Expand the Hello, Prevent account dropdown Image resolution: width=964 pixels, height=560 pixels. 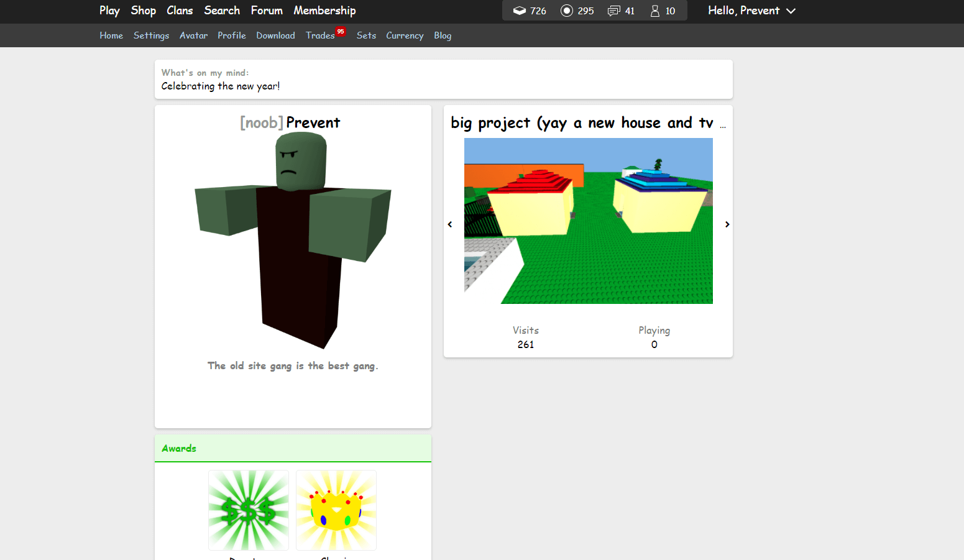coord(752,11)
